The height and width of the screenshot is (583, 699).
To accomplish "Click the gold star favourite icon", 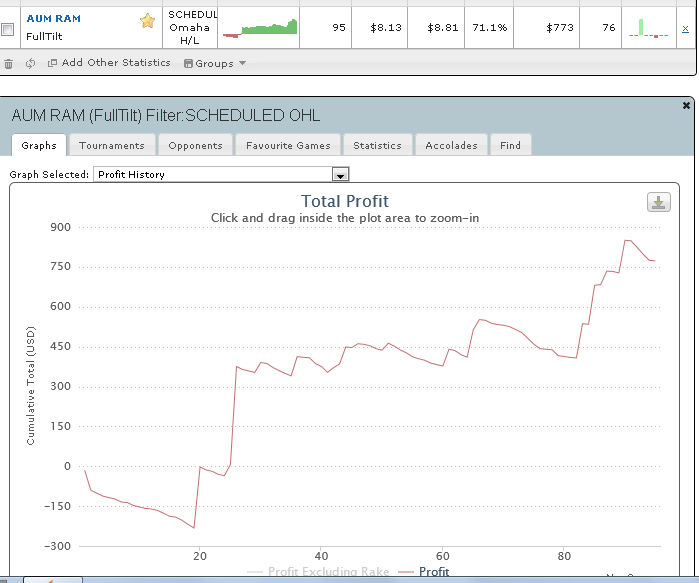I will click(148, 21).
